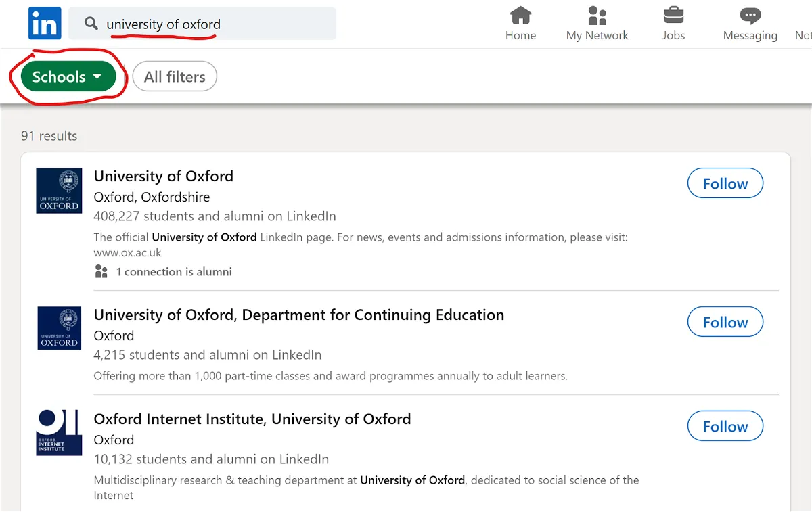Open Messaging speech bubble icon

750,16
